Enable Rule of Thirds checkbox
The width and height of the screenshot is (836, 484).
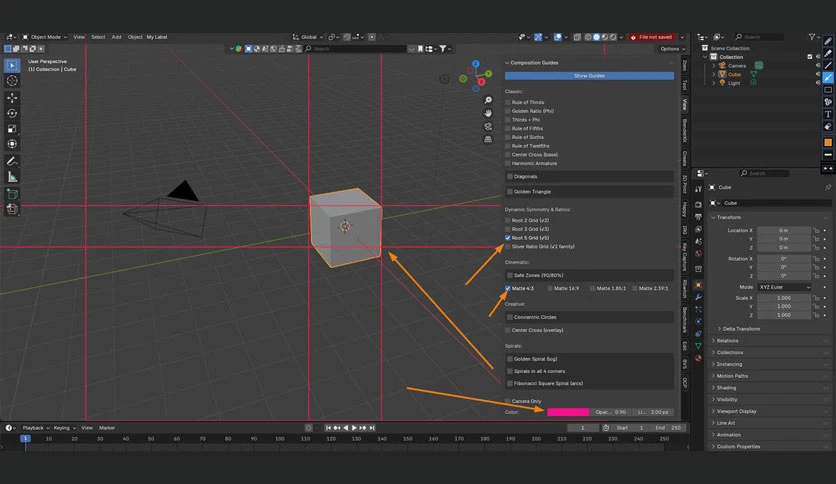508,102
